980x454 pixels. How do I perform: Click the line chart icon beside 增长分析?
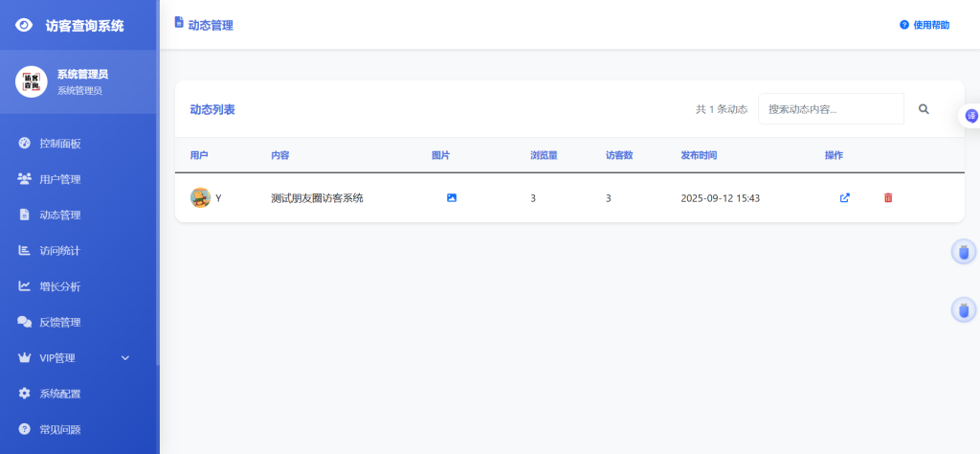click(x=24, y=285)
